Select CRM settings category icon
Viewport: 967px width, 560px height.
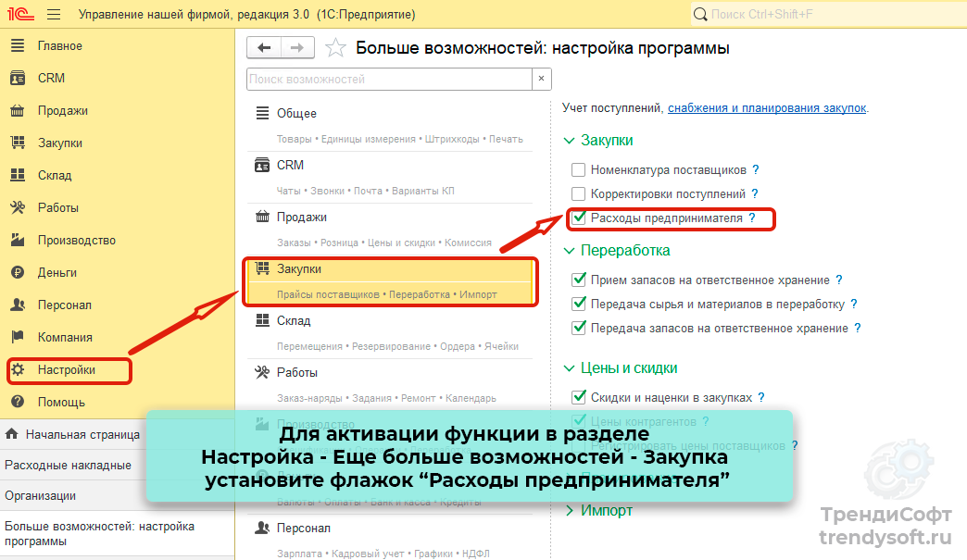click(263, 165)
